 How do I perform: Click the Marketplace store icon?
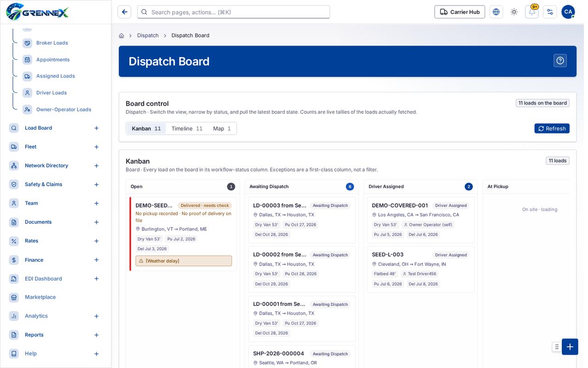coord(14,297)
